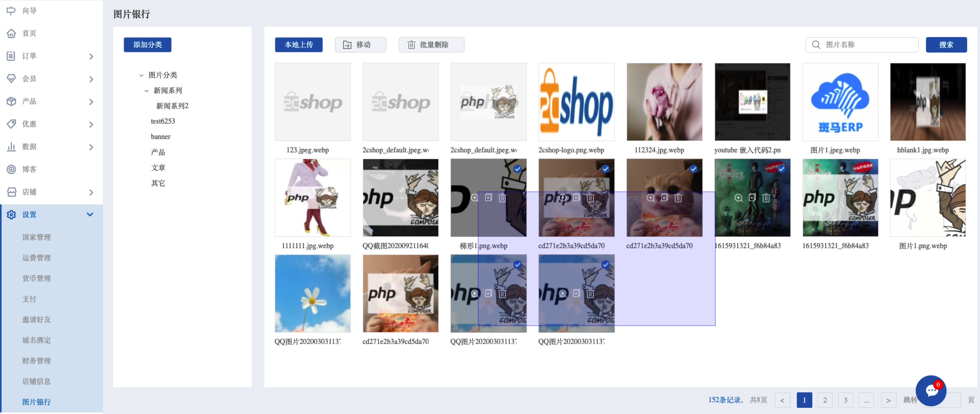Collapse the 设置 menu chevron
This screenshot has height=414, width=980.
click(x=90, y=214)
